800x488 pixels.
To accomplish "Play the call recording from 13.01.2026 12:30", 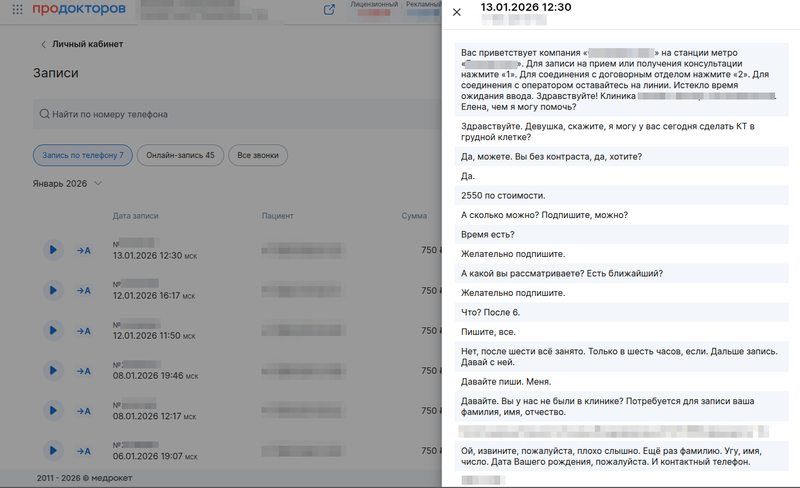I will 53,250.
